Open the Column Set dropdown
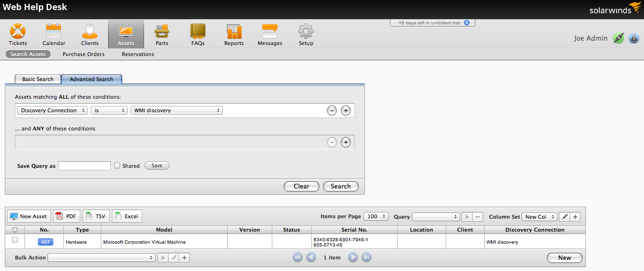644x271 pixels. (539, 217)
